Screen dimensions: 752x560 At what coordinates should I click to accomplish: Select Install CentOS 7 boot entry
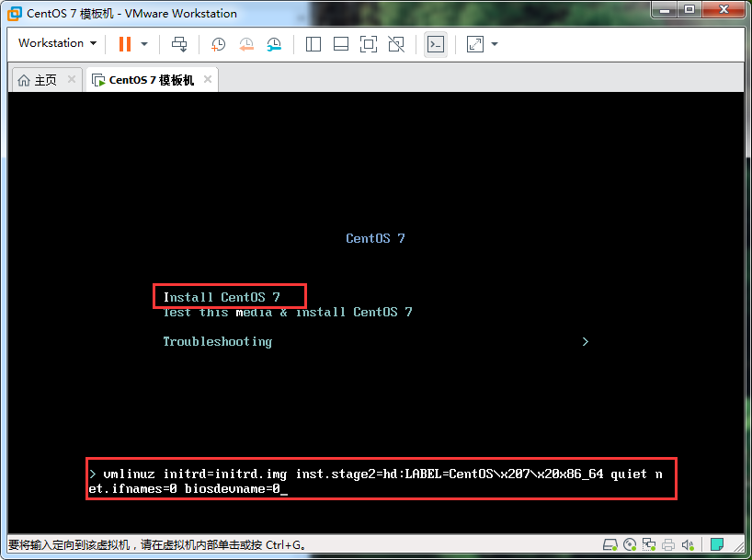[222, 297]
